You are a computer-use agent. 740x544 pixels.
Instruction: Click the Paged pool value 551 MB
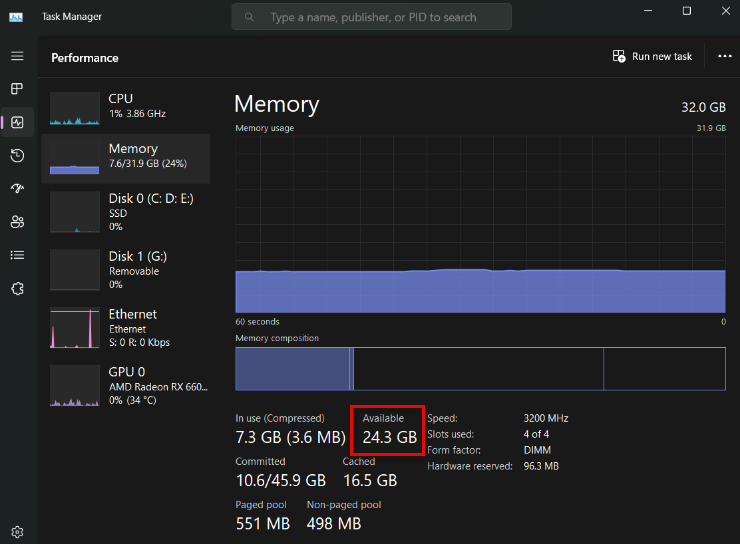pyautogui.click(x=263, y=524)
